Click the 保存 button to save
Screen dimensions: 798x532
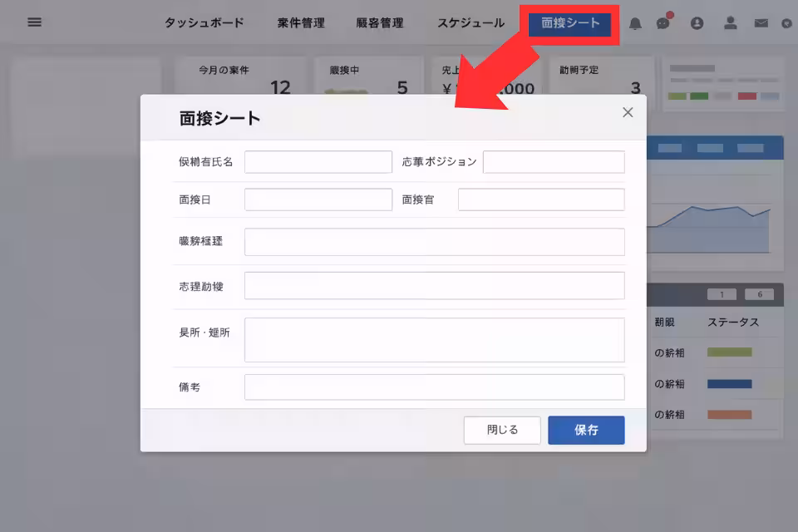coord(586,430)
